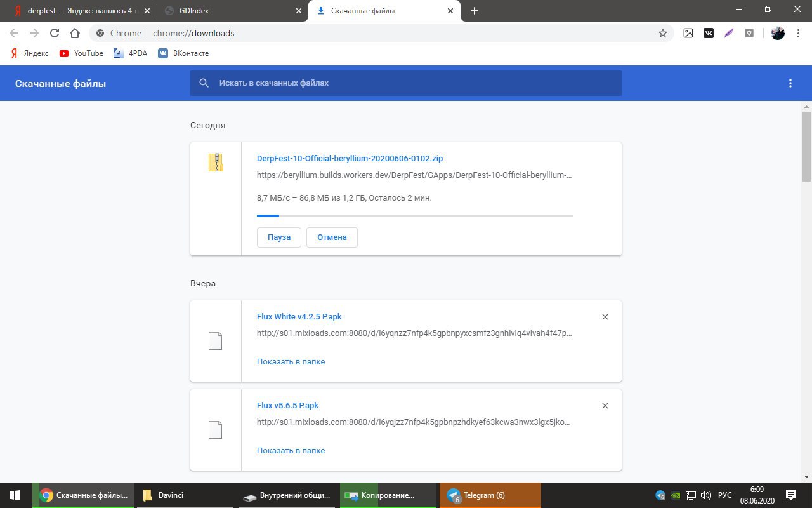
Task: Open Flux White v4.2.5 P.apk file link
Action: 299,317
